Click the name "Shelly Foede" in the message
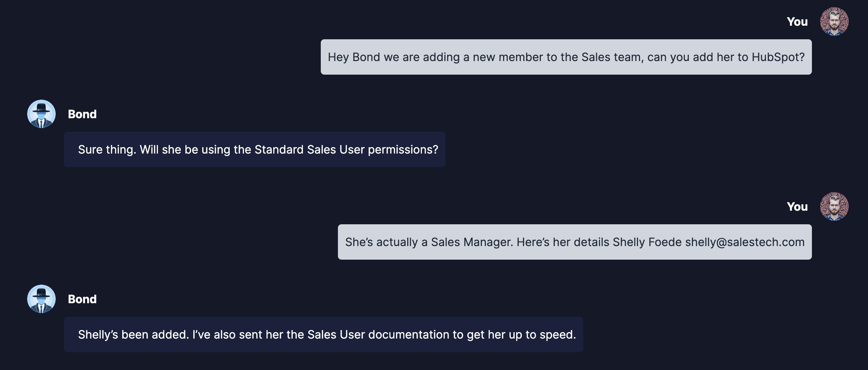 point(647,242)
